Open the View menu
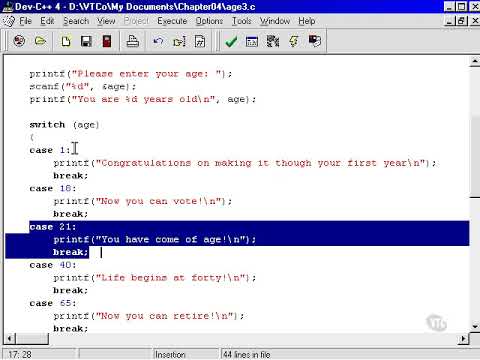The height and width of the screenshot is (360, 480). [x=106, y=21]
